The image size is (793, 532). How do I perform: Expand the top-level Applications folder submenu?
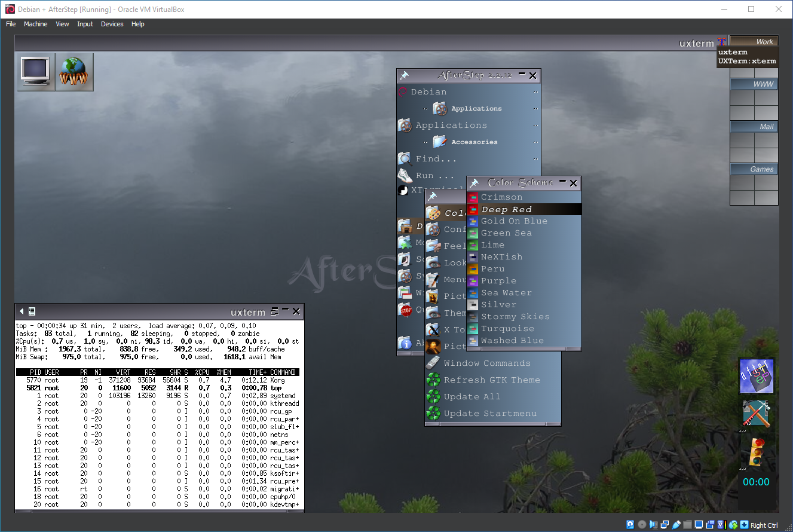[x=451, y=126]
